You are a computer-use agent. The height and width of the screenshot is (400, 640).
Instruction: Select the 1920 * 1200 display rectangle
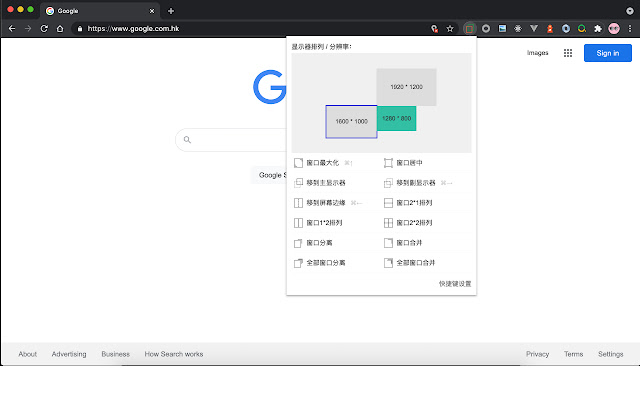point(407,87)
